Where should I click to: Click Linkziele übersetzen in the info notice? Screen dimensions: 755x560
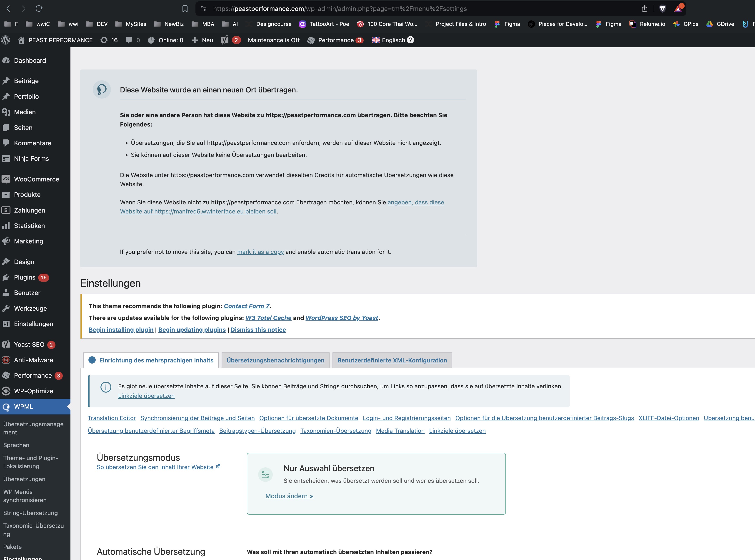click(146, 396)
